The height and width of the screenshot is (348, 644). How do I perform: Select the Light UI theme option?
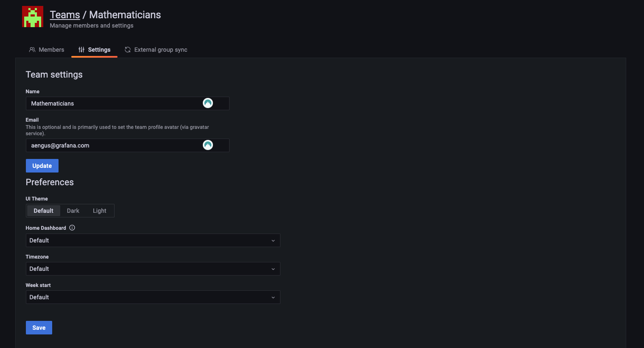point(99,211)
